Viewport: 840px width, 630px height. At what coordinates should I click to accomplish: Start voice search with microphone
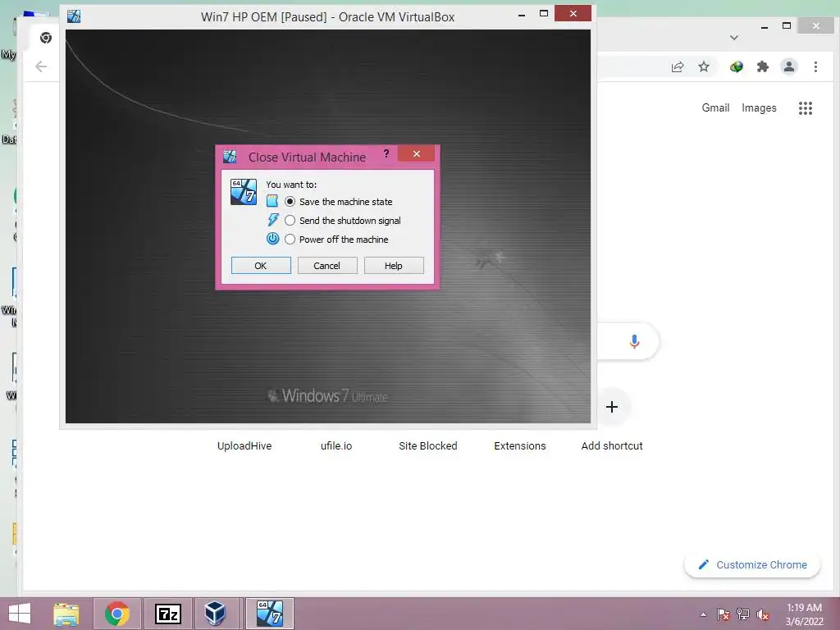tap(634, 342)
